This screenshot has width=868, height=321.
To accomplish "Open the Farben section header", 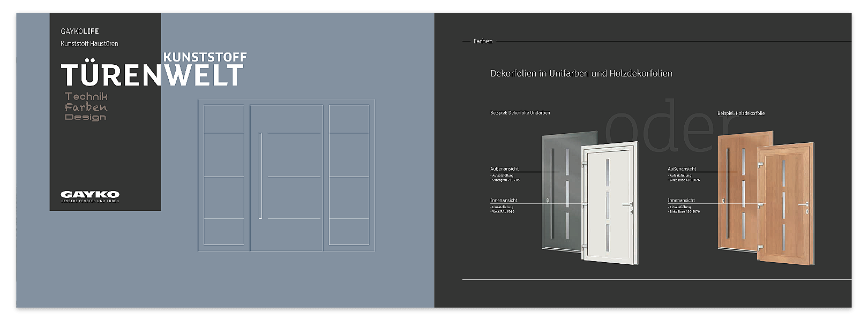I will (x=483, y=41).
